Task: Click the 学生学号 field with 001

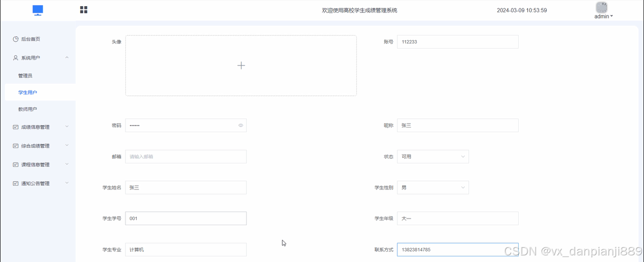Action: [186, 219]
